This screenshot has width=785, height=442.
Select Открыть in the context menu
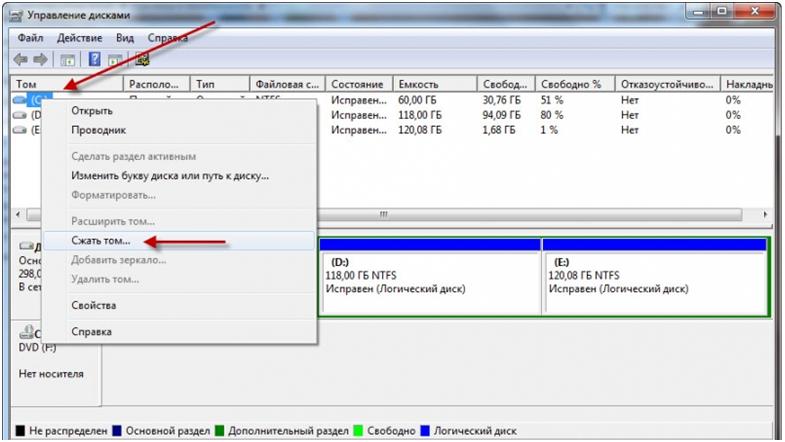click(x=91, y=111)
